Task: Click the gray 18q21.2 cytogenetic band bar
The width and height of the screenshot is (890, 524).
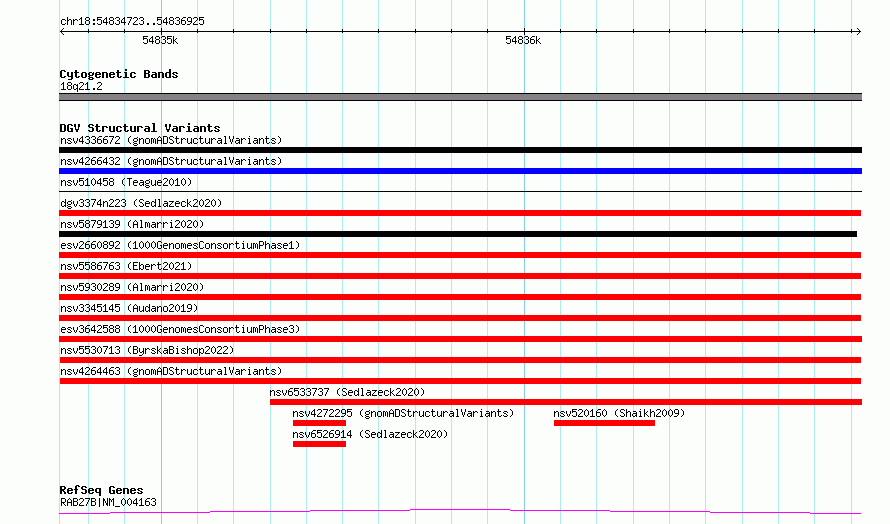Action: (460, 97)
